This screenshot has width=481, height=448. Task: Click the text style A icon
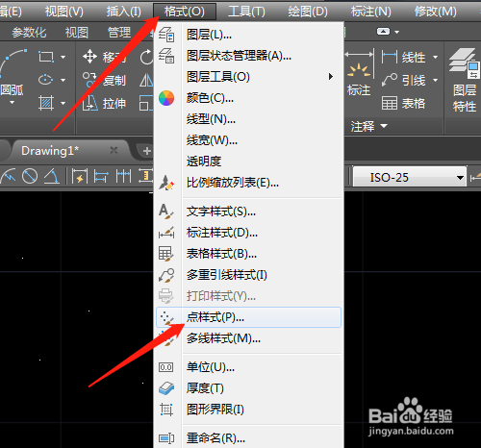pyautogui.click(x=166, y=212)
